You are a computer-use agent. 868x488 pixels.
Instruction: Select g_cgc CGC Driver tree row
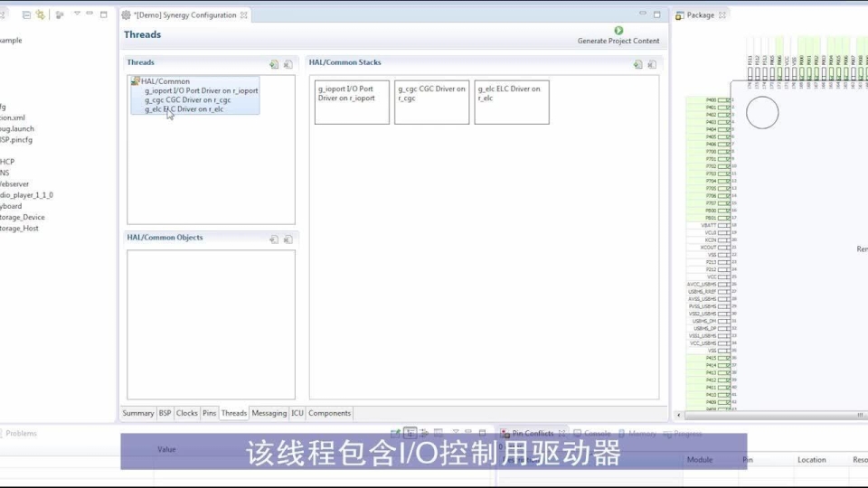click(x=188, y=100)
